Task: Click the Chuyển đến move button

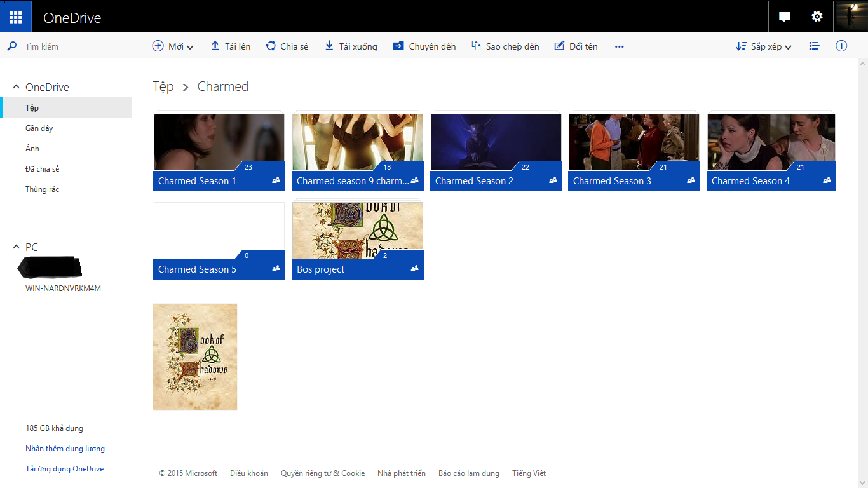Action: (424, 46)
